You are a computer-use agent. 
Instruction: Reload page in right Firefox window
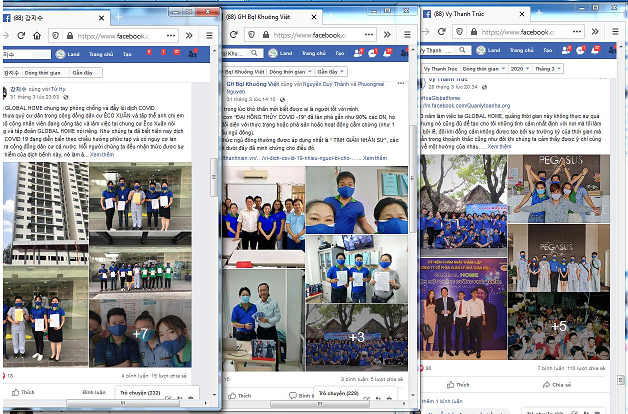[x=441, y=31]
